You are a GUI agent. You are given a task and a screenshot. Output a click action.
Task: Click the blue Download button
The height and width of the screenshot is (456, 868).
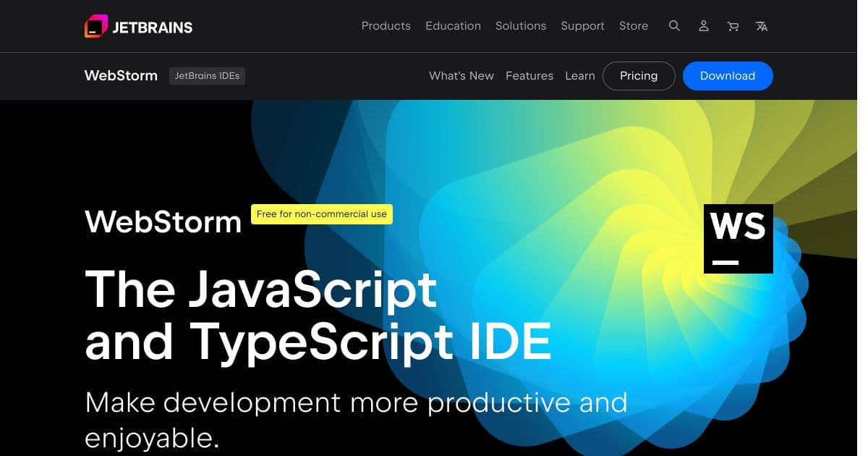[728, 76]
